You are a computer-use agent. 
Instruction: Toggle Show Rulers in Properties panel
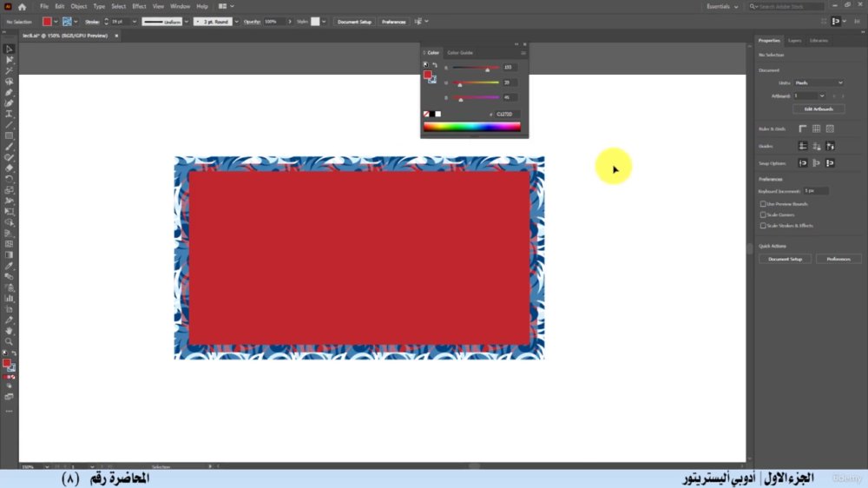tap(803, 129)
